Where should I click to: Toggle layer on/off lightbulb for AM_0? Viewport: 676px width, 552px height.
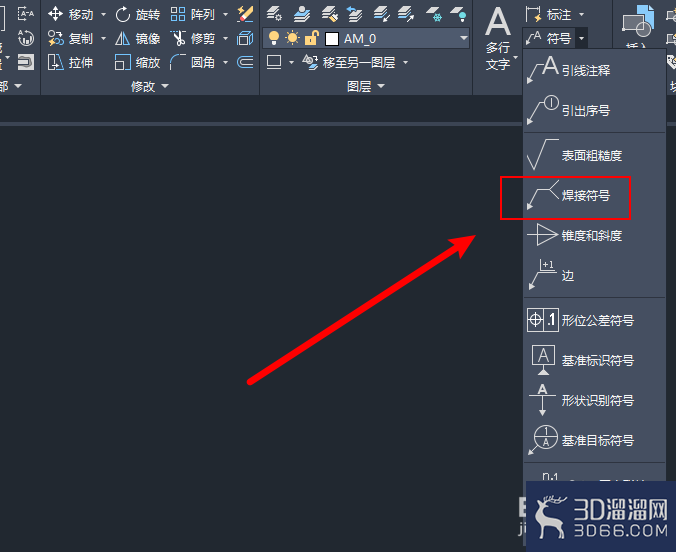pos(274,38)
